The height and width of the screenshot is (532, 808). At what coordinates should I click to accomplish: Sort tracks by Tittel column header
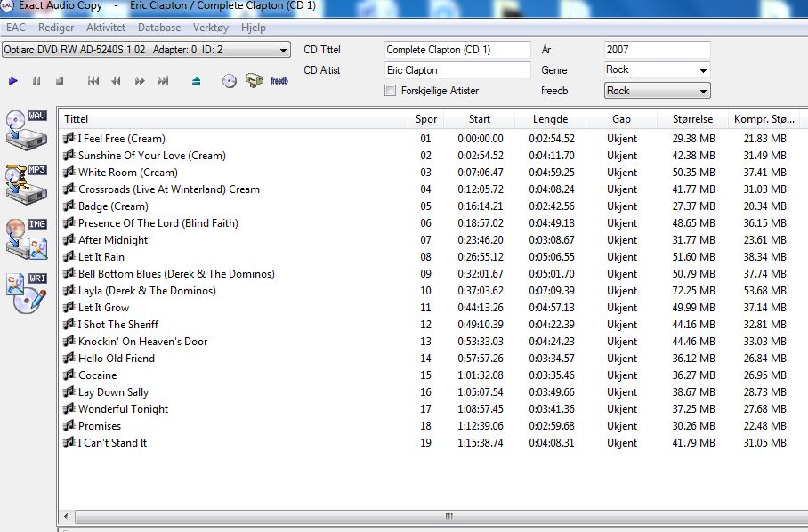[233, 119]
